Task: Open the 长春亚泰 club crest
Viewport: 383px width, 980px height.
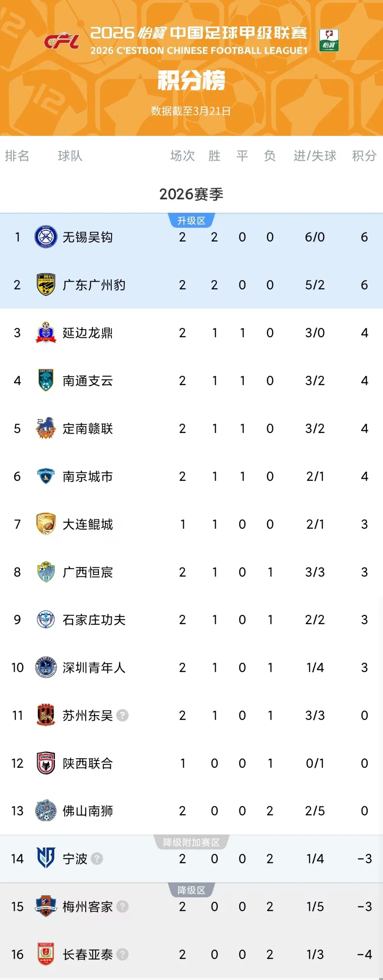Action: click(46, 954)
